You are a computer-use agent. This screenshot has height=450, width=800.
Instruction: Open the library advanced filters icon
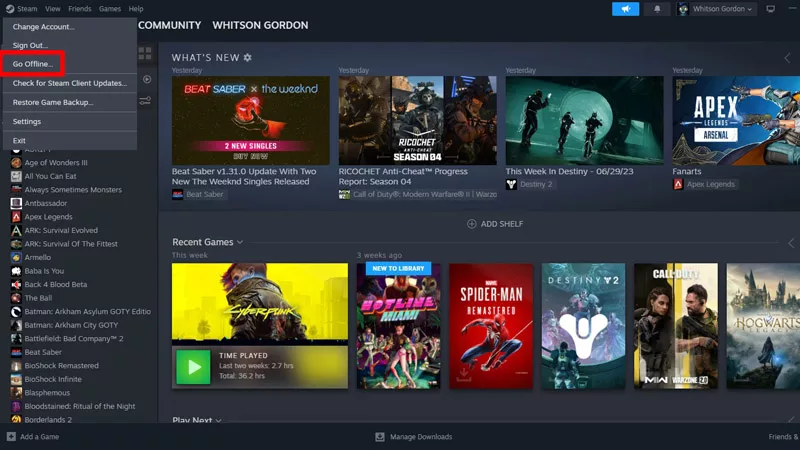tap(145, 101)
